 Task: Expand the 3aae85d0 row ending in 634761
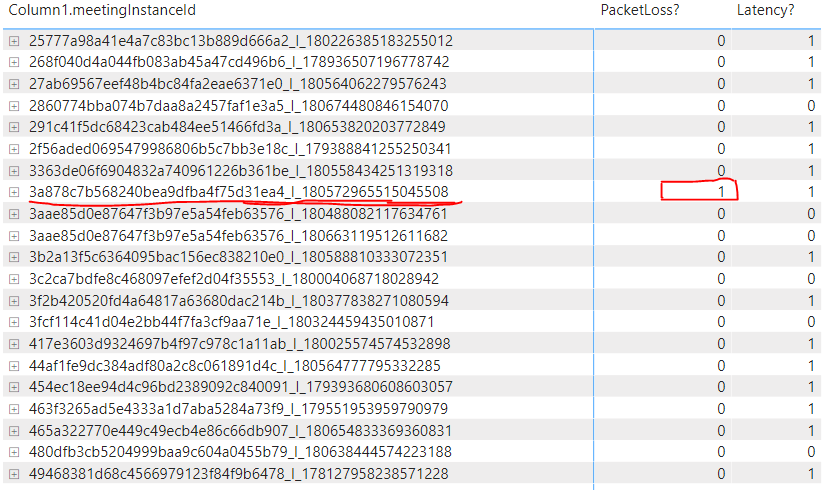[14, 214]
